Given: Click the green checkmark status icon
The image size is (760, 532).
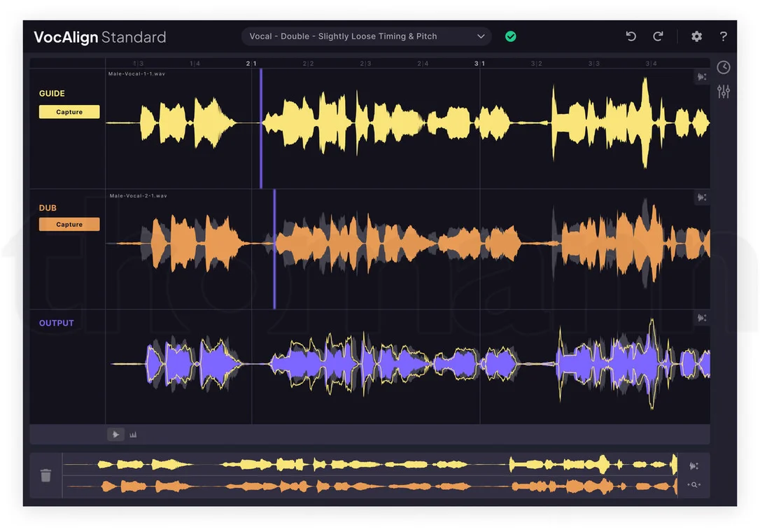Looking at the screenshot, I should pos(510,36).
